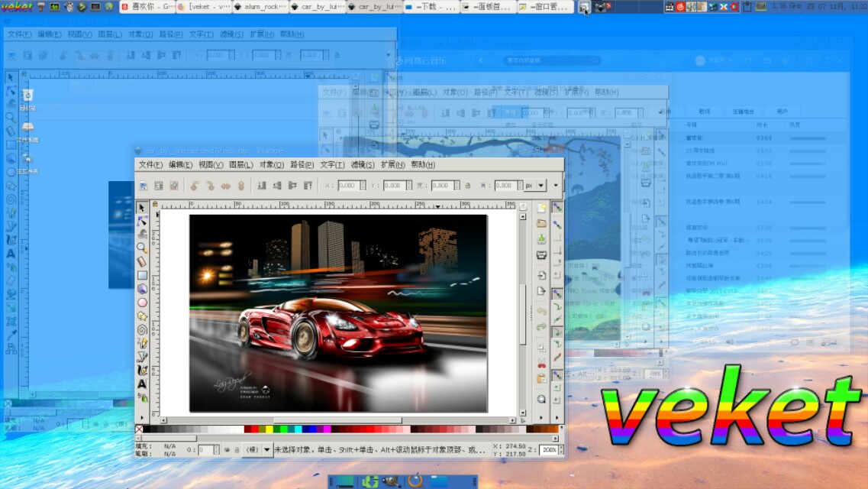The image size is (868, 489).
Task: Open the current layer (根) dropdown
Action: pos(258,450)
